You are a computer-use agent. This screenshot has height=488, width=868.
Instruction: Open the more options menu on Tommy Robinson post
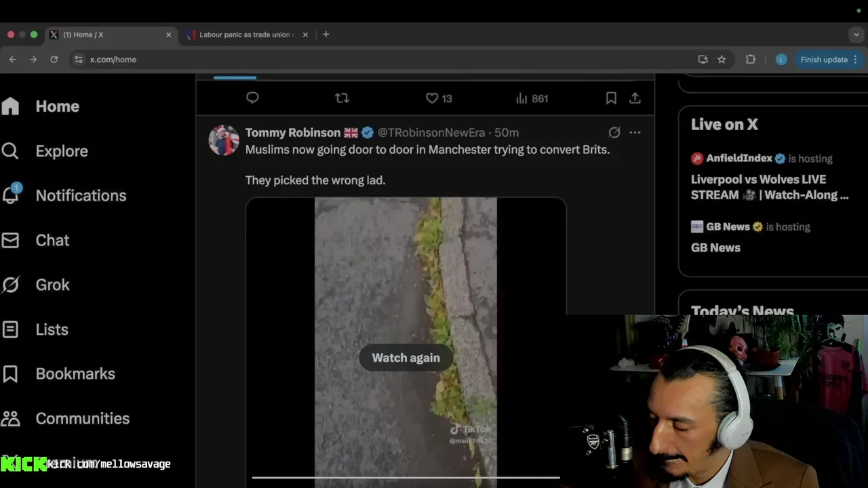point(635,132)
